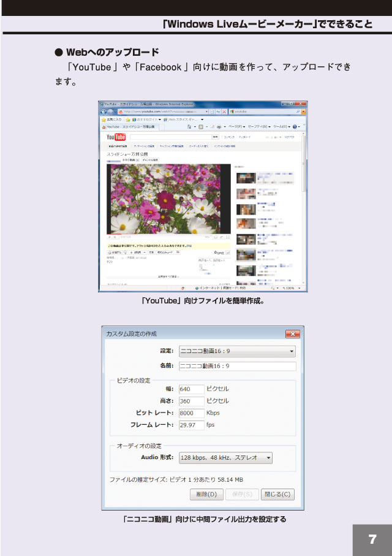Click the fullscreen icon under the video
Image resolution: width=392 pixels, height=556 pixels.
click(x=228, y=237)
